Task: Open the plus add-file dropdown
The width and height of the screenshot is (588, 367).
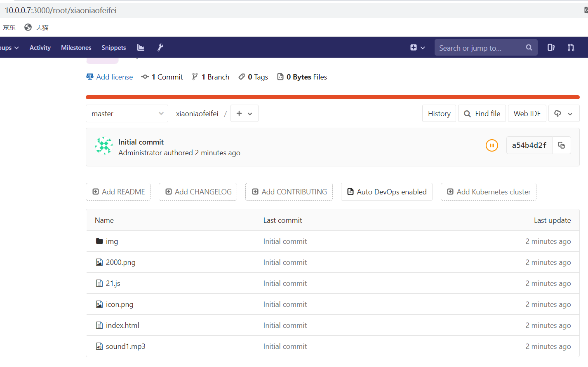Action: [244, 114]
